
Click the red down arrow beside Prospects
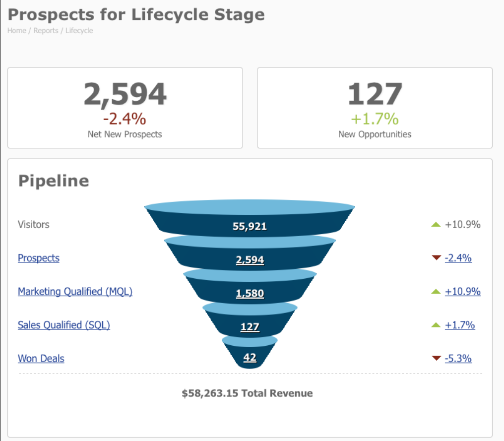436,257
